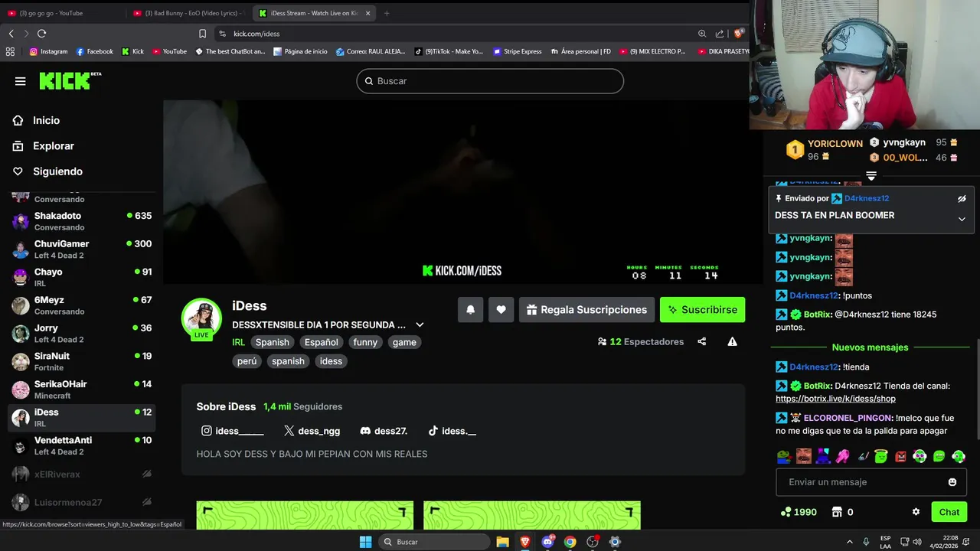Collapse the chat leaderboard arrow
The height and width of the screenshot is (551, 980).
pos(871,176)
